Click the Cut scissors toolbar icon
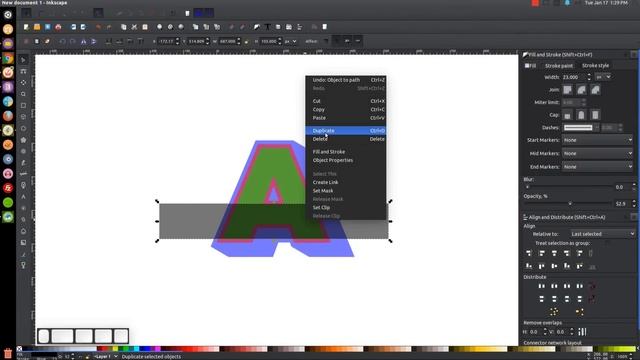 coord(134,27)
